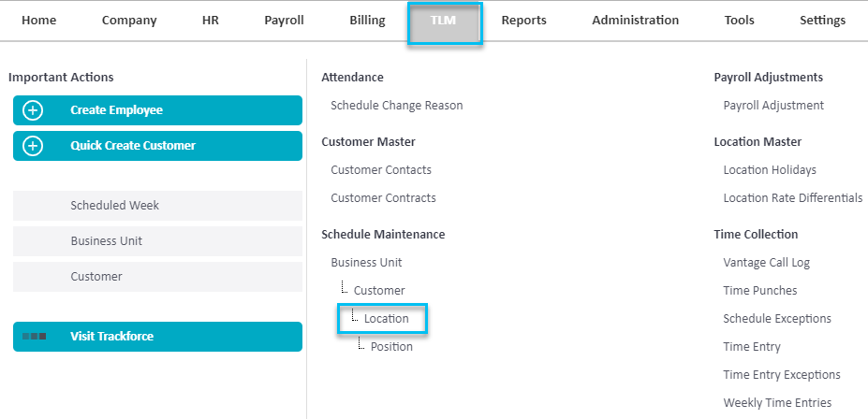868x419 pixels.
Task: Select Location under Customer in tree
Action: point(387,318)
